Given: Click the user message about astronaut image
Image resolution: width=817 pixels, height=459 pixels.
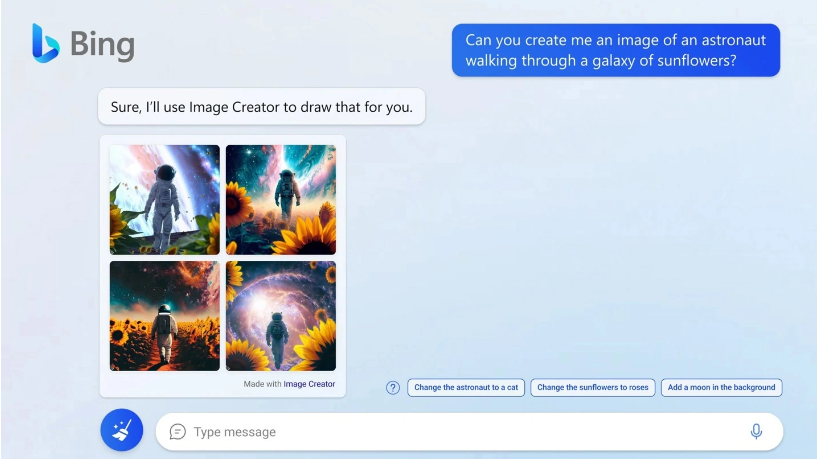Looking at the screenshot, I should coord(616,50).
